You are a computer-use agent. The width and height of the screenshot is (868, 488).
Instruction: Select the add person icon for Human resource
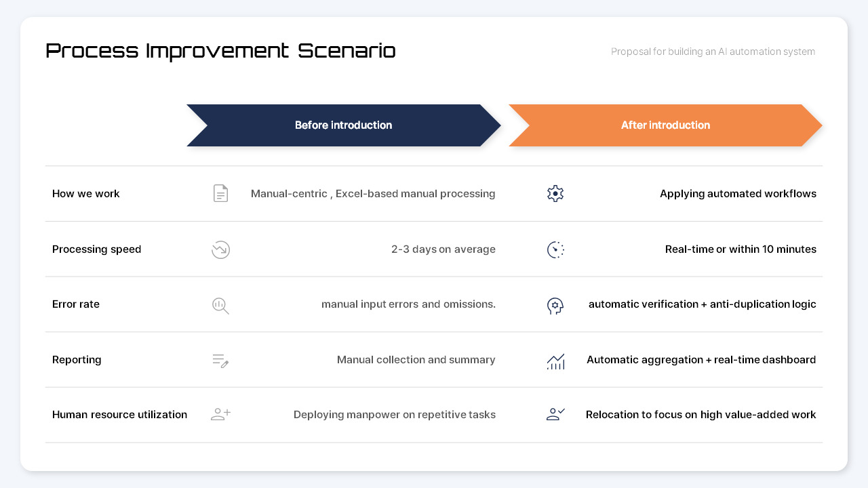click(220, 414)
